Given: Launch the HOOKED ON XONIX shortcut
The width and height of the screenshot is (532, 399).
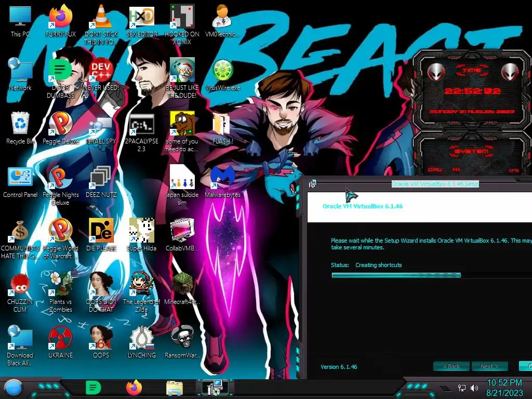Looking at the screenshot, I should (182, 24).
